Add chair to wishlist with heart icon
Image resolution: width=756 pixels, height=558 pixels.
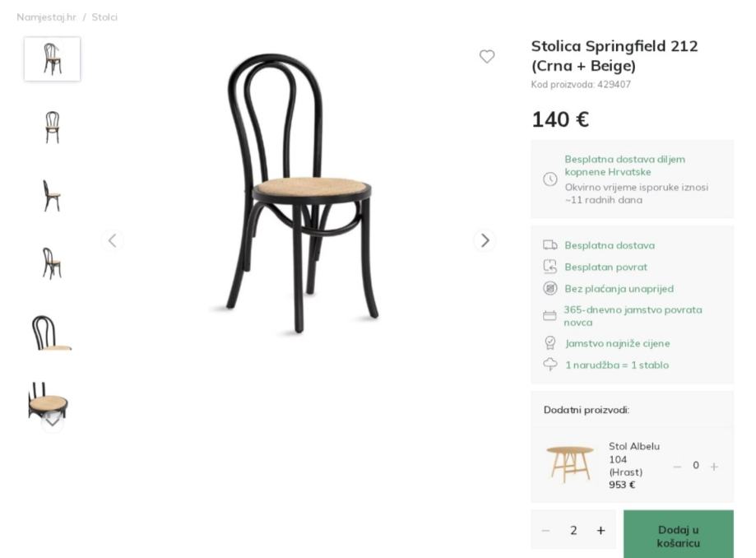pos(487,57)
